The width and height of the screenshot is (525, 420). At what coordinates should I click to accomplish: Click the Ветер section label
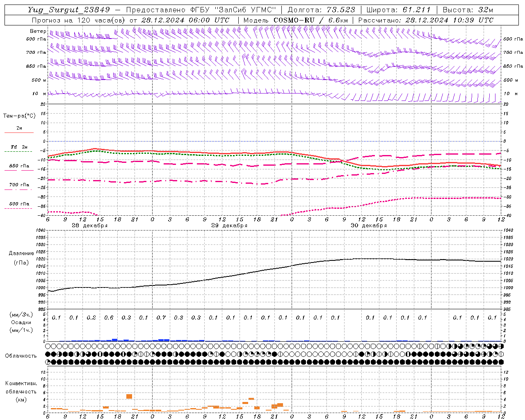tap(38, 31)
